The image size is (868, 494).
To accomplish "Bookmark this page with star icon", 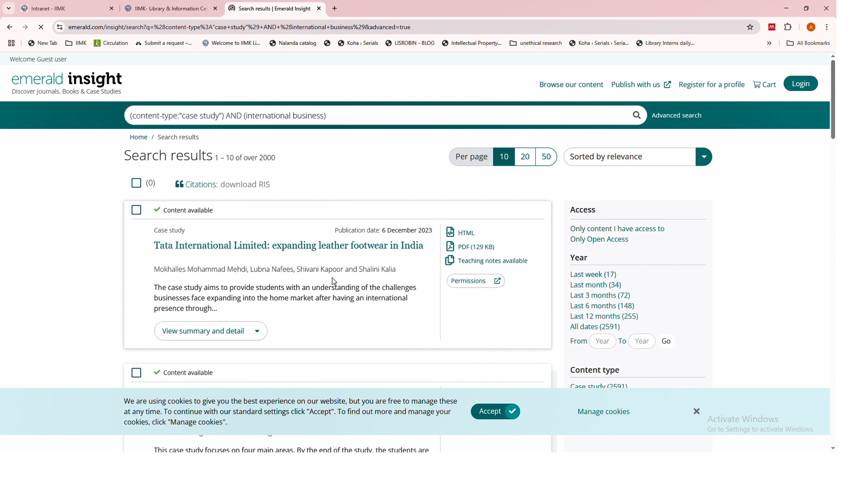I will pyautogui.click(x=750, y=27).
